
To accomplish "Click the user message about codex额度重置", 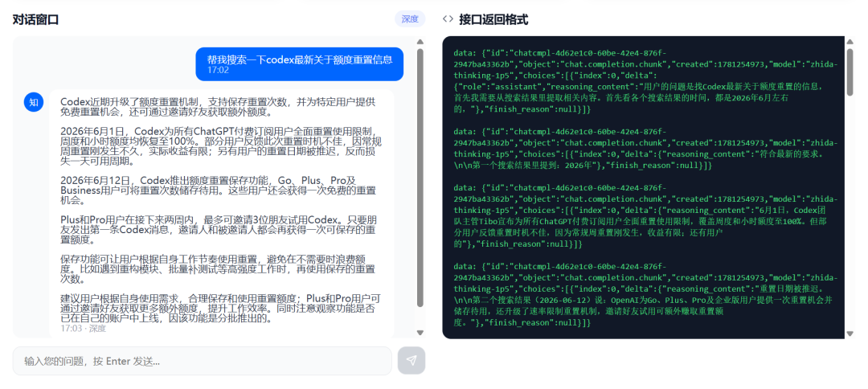I will coord(300,63).
